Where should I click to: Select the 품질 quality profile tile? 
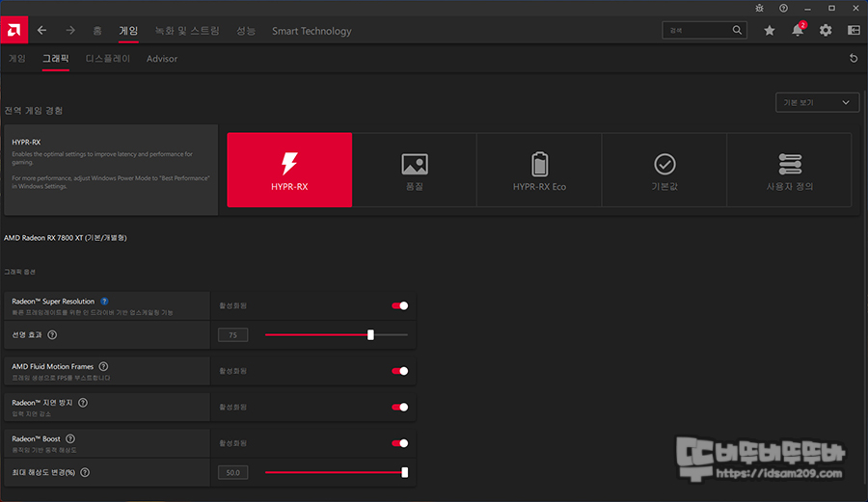point(414,170)
